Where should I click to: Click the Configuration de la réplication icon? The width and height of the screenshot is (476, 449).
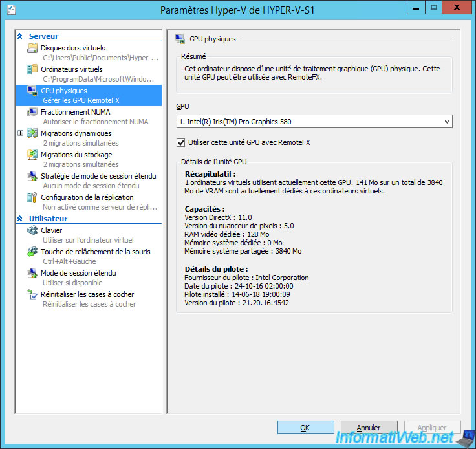[32, 197]
